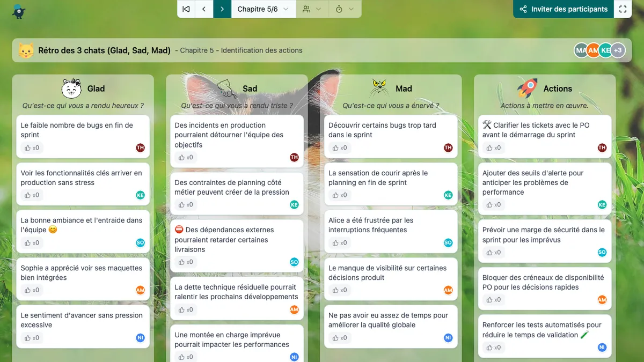
Task: Click the rocket icon in Actions column
Action: (527, 88)
